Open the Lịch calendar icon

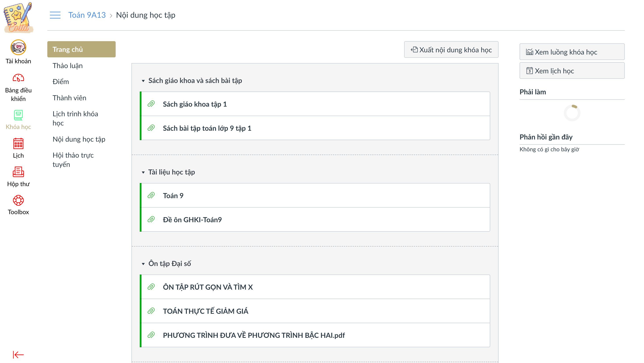pos(18,143)
